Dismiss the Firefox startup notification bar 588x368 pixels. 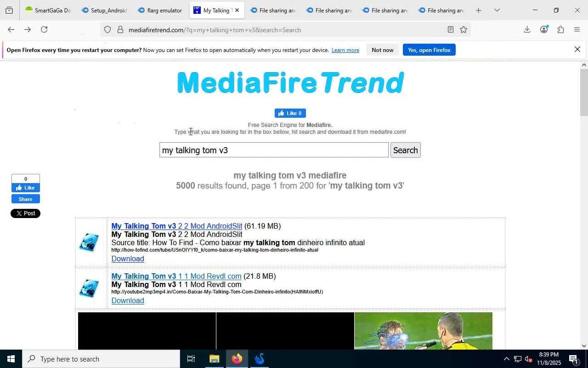pos(577,49)
